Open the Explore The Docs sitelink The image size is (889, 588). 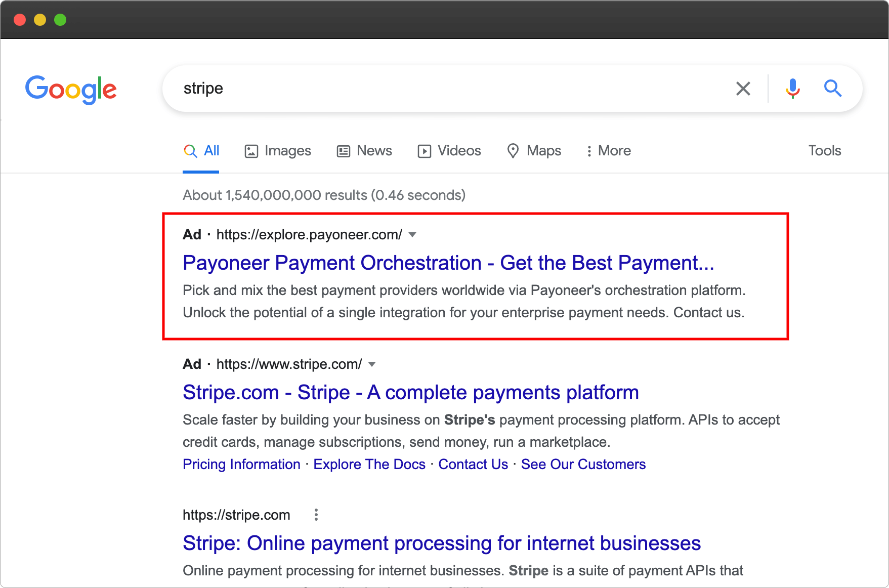[x=369, y=465]
